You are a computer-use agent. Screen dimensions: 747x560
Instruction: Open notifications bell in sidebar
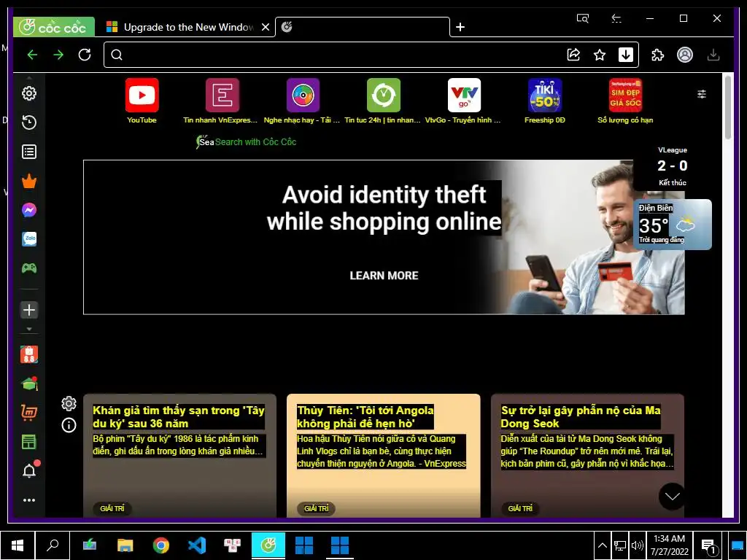(x=29, y=470)
